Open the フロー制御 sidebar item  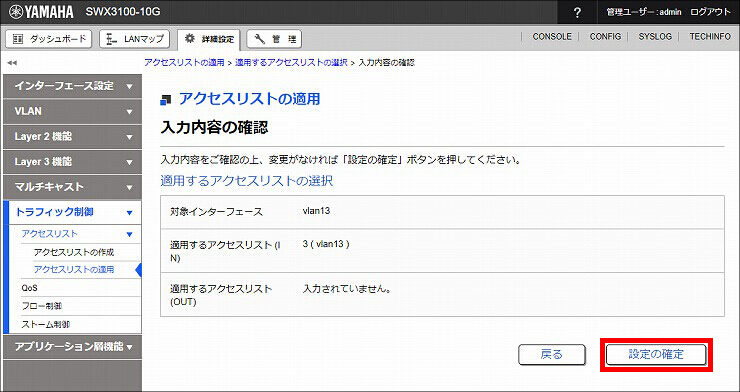42,306
